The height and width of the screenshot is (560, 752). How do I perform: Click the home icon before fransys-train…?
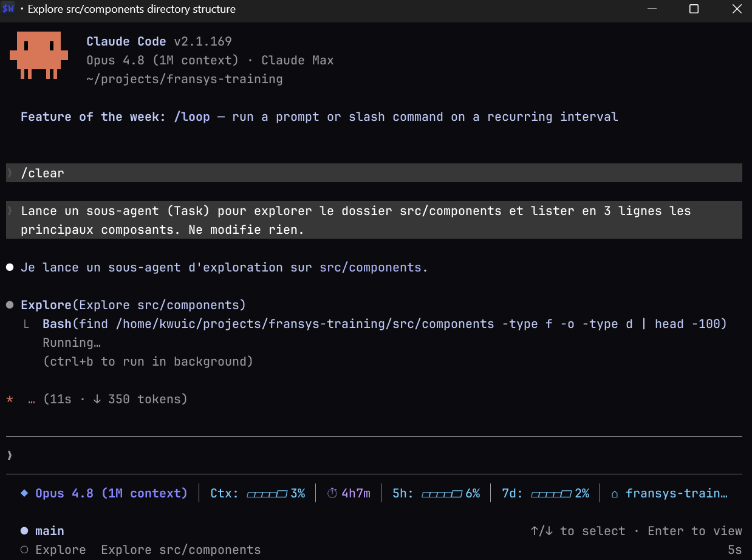(615, 494)
